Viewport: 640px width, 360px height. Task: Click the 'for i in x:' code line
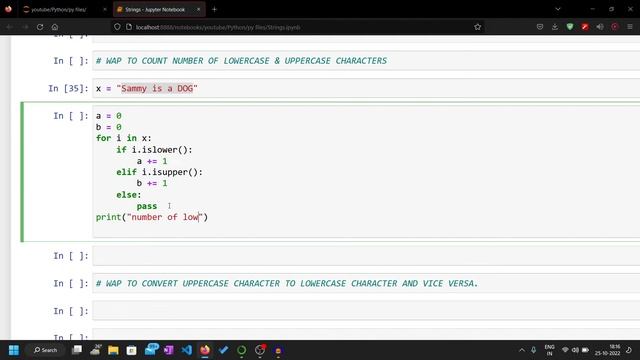pos(124,138)
